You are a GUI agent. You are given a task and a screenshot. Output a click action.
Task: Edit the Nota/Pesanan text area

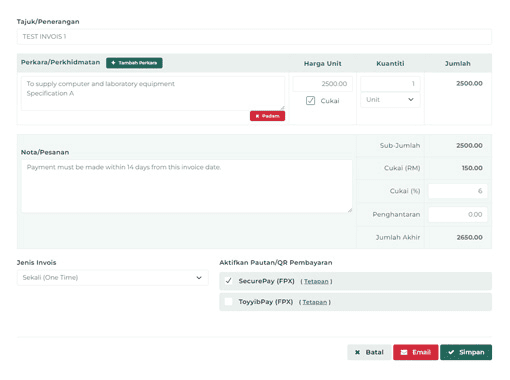(x=187, y=186)
